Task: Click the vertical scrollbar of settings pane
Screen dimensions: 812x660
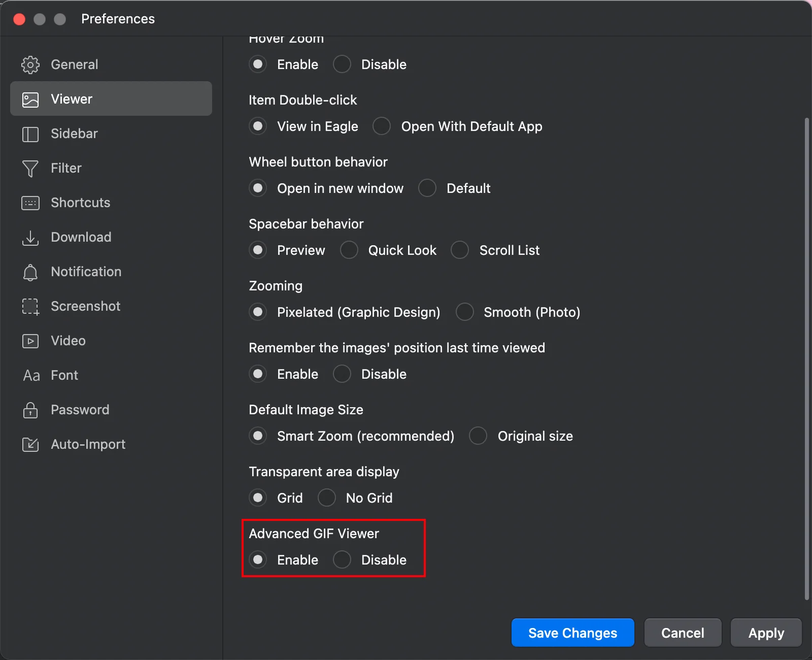Action: (807, 358)
